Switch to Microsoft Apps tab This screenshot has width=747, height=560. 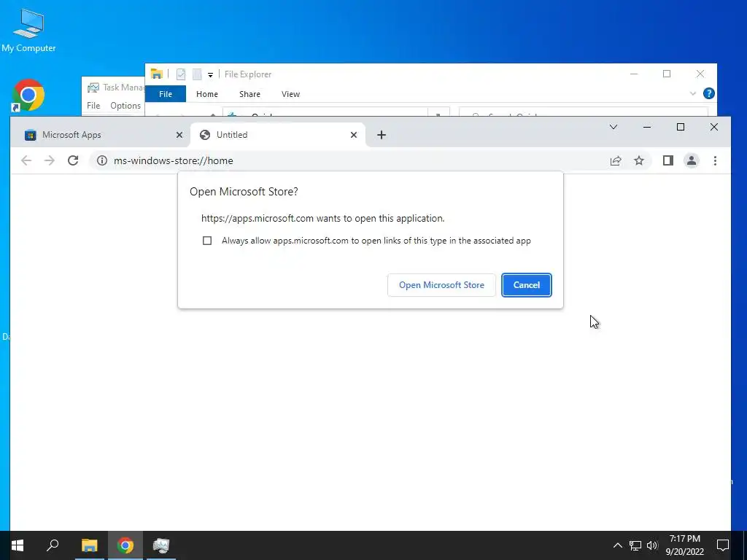[x=101, y=135]
